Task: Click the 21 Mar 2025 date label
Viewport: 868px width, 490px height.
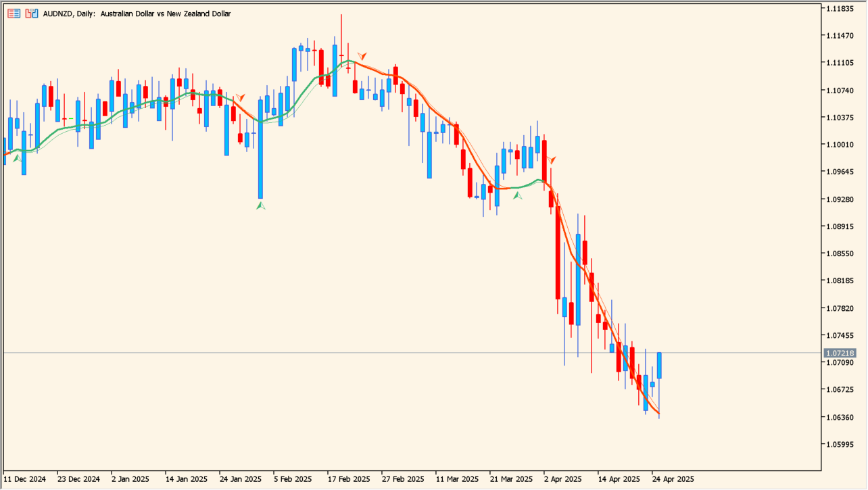Action: pyautogui.click(x=511, y=479)
